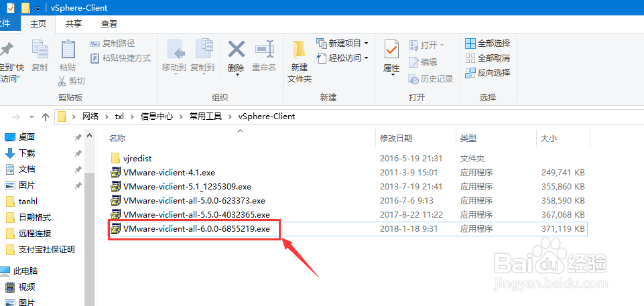
Task: Click 网络 in the address breadcrumb
Action: tap(90, 117)
